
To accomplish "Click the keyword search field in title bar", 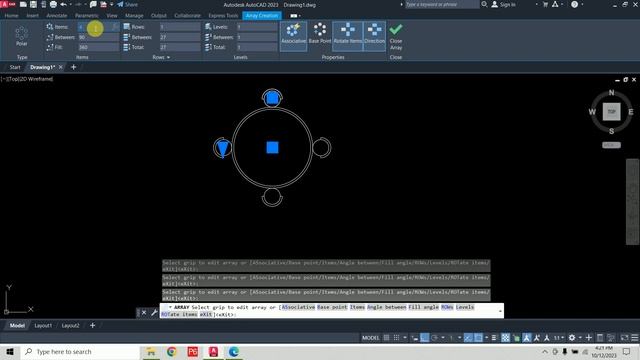I will [442, 4].
